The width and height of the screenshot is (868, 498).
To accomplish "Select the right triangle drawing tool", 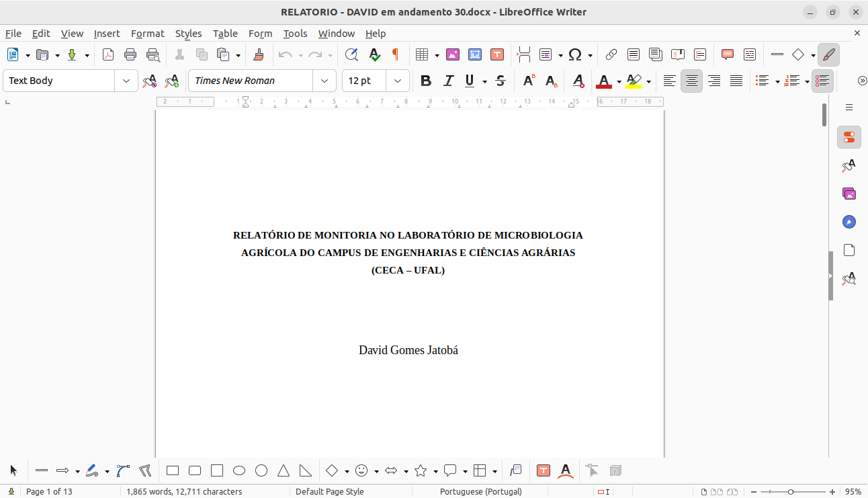I will [x=306, y=470].
